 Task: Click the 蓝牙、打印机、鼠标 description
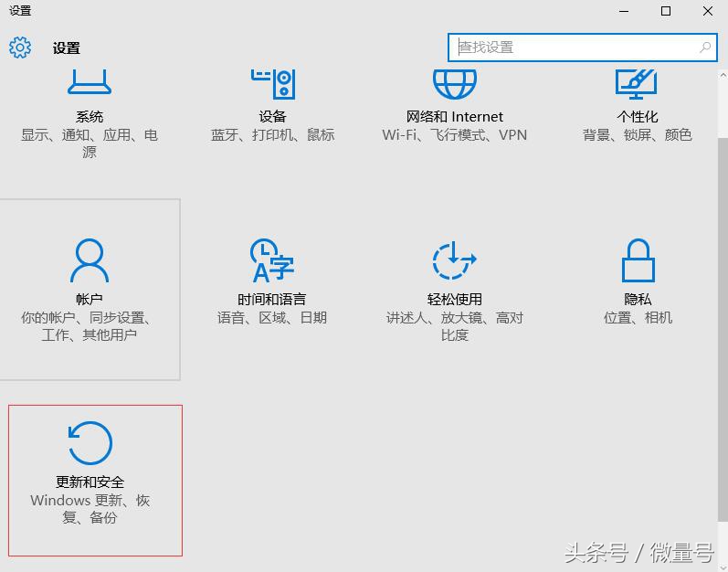click(272, 135)
